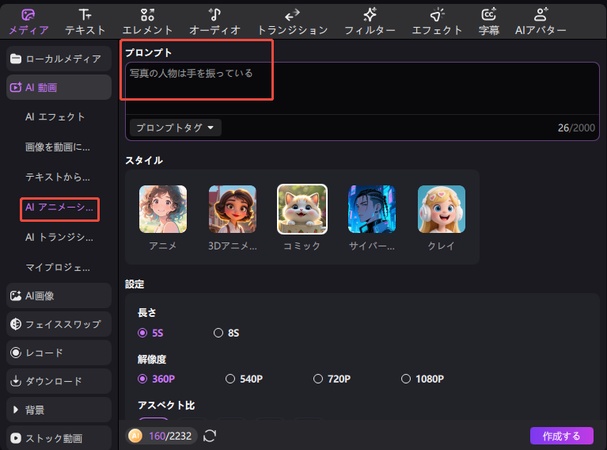Open フェイススワップ in the sidebar
This screenshot has width=607, height=450.
point(57,324)
